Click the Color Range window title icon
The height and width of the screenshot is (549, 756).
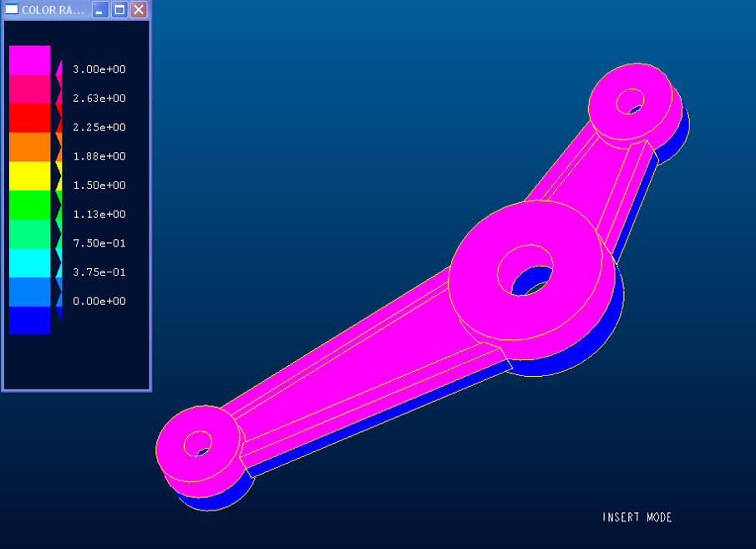pos(12,9)
